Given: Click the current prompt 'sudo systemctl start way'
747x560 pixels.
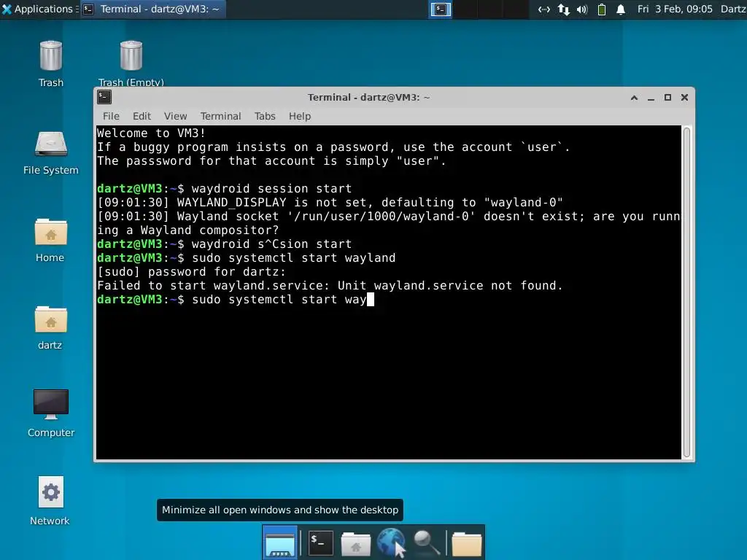Looking at the screenshot, I should [279, 300].
